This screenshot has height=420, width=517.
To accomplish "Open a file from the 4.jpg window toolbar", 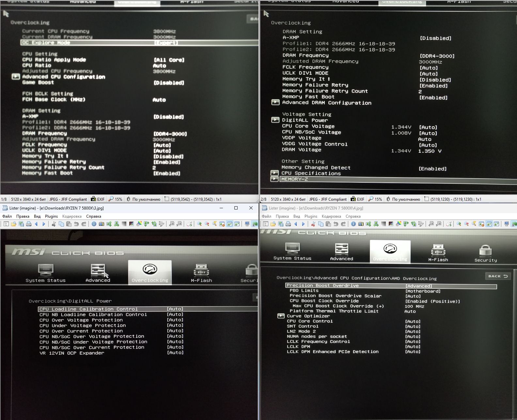I will 273,224.
